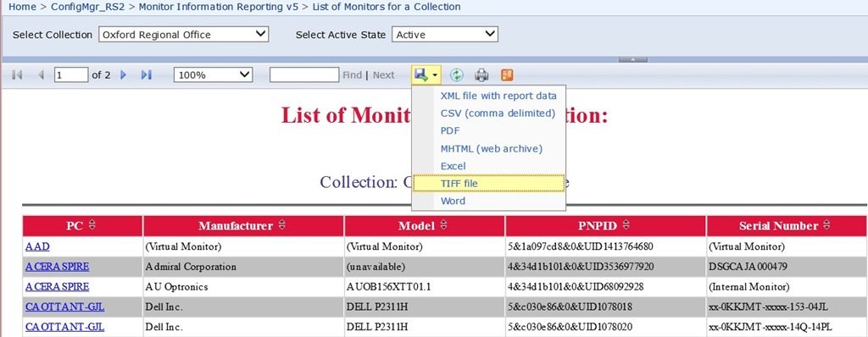Select the AUOB156XTT01.1 model cell
The height and width of the screenshot is (337, 868).
[425, 287]
